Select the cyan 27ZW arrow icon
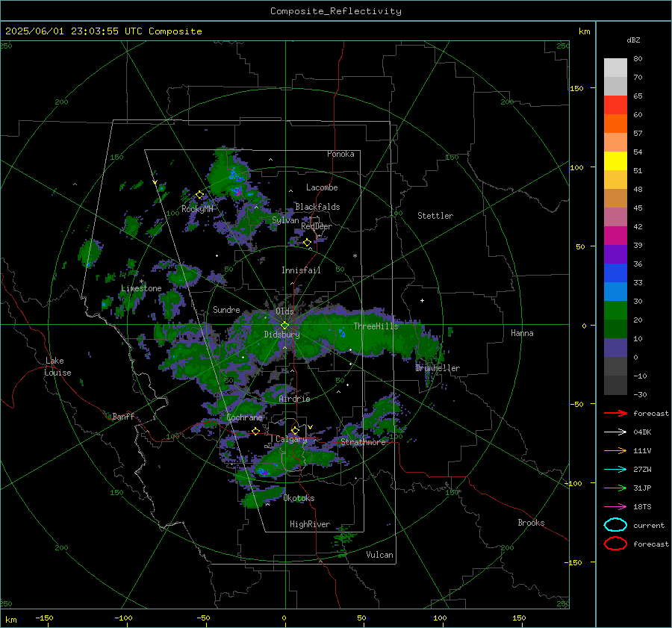 click(615, 470)
